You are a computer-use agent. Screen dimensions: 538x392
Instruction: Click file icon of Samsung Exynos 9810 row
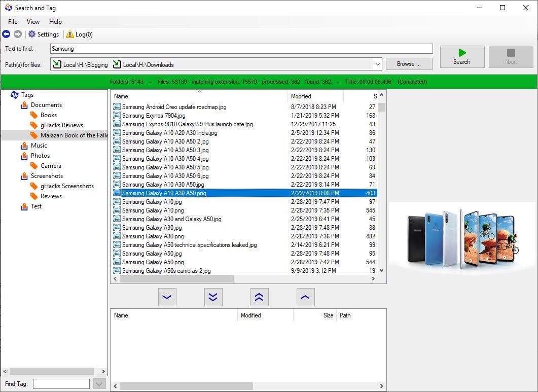[117, 124]
